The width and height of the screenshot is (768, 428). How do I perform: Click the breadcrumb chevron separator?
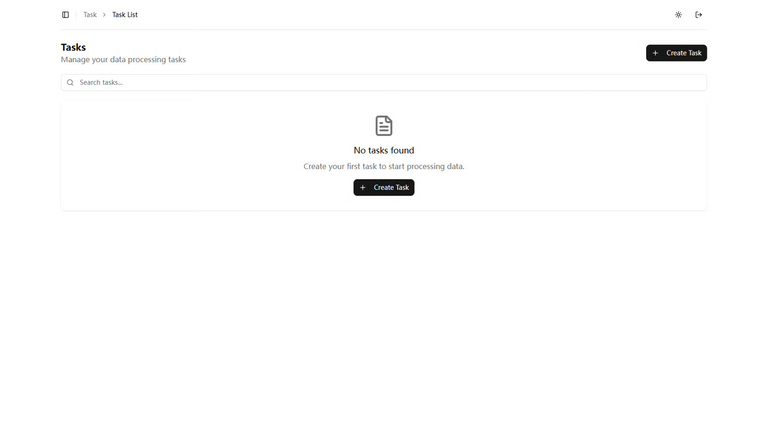[x=104, y=15]
